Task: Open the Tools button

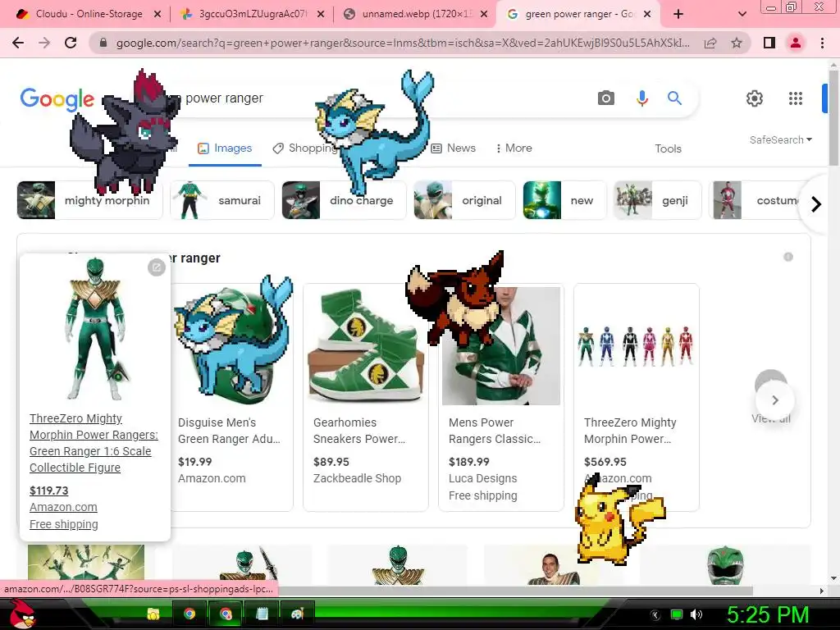Action: pos(668,148)
